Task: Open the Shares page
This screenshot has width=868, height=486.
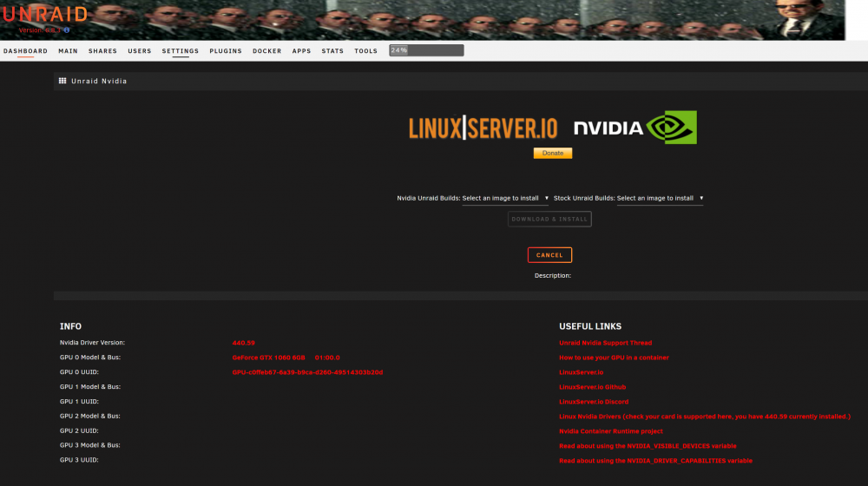Action: [103, 51]
